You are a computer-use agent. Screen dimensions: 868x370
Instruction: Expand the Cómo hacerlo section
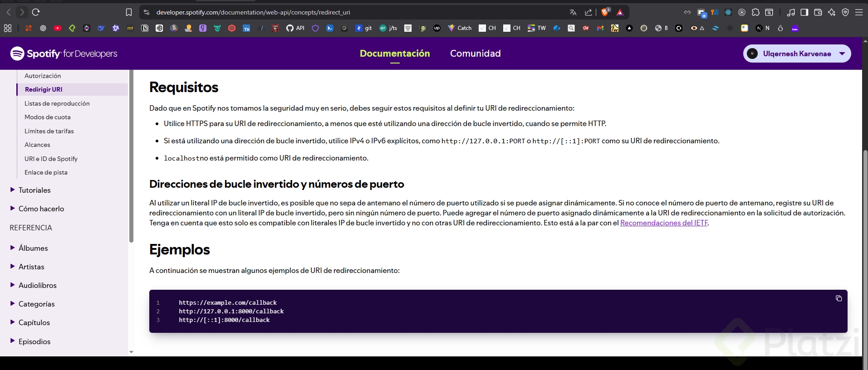click(37, 209)
